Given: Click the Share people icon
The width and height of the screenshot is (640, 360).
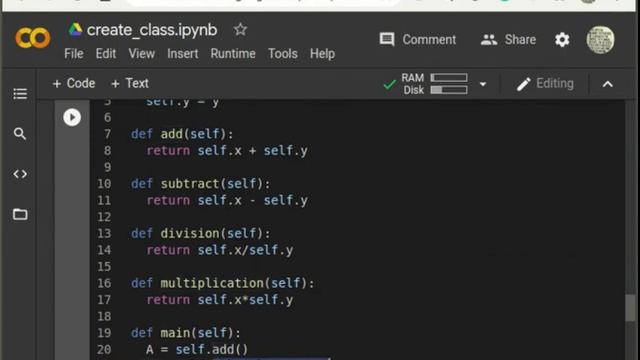Looking at the screenshot, I should point(489,40).
